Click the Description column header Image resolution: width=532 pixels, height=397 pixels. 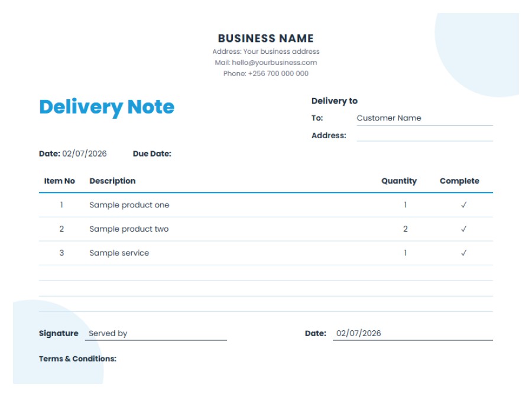coord(112,181)
